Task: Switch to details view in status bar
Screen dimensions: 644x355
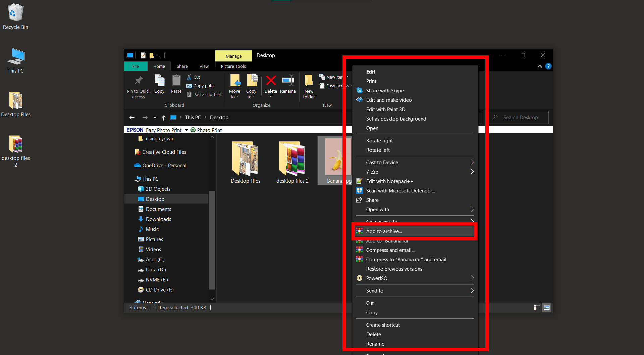Action: (537, 307)
